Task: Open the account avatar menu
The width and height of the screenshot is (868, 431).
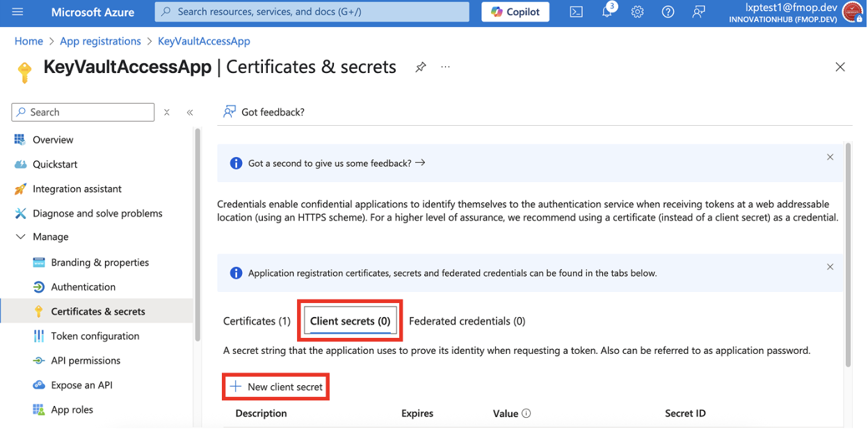Action: point(852,12)
